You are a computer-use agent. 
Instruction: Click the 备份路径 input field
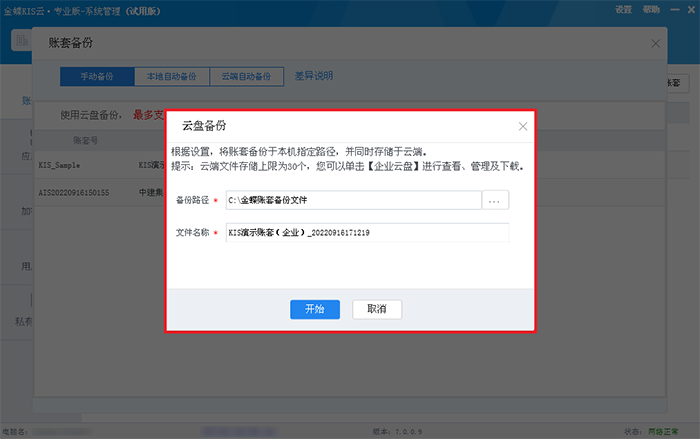354,200
